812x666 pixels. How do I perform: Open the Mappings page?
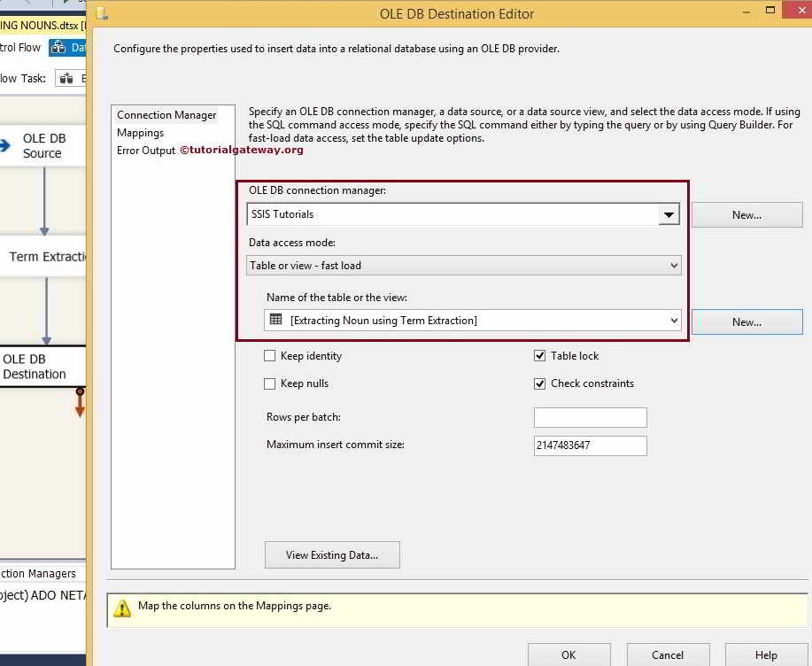[140, 133]
